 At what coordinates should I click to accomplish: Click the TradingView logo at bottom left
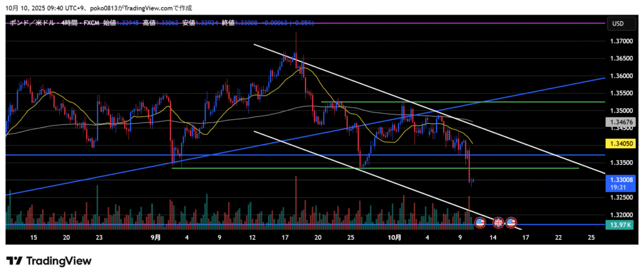(49, 261)
